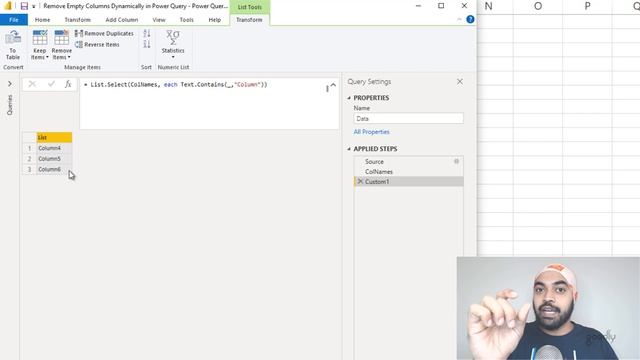Open Keep Items dropdown
Image resolution: width=640 pixels, height=360 pixels.
pyautogui.click(x=40, y=45)
